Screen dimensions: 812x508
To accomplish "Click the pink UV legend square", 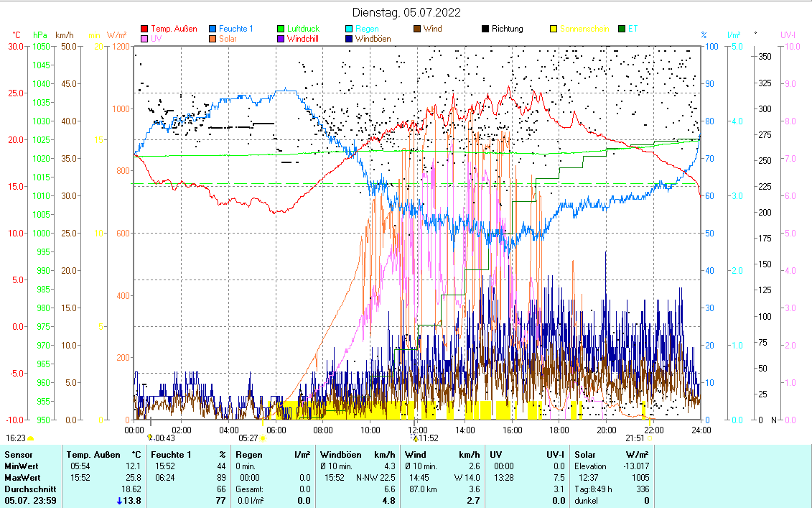I will 145,39.
